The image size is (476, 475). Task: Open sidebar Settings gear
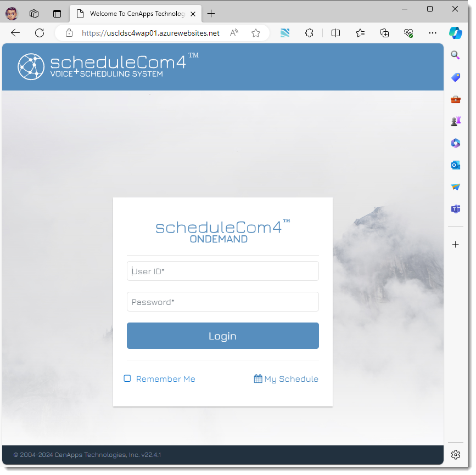456,455
